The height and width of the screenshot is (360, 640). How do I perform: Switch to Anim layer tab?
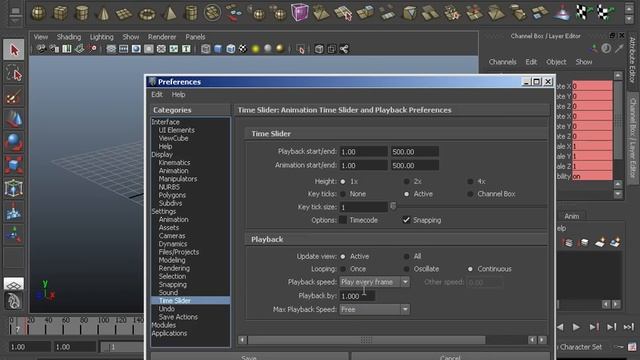coord(571,216)
